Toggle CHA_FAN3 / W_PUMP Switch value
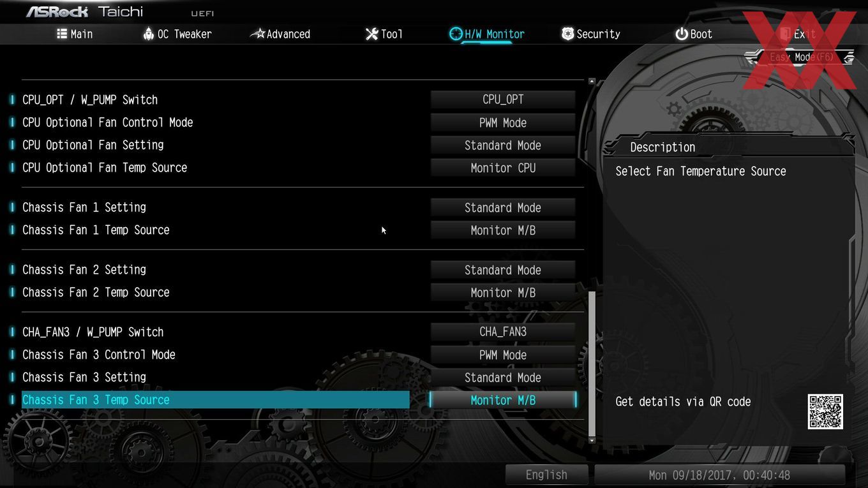Screen dimensions: 868x488 tap(503, 332)
